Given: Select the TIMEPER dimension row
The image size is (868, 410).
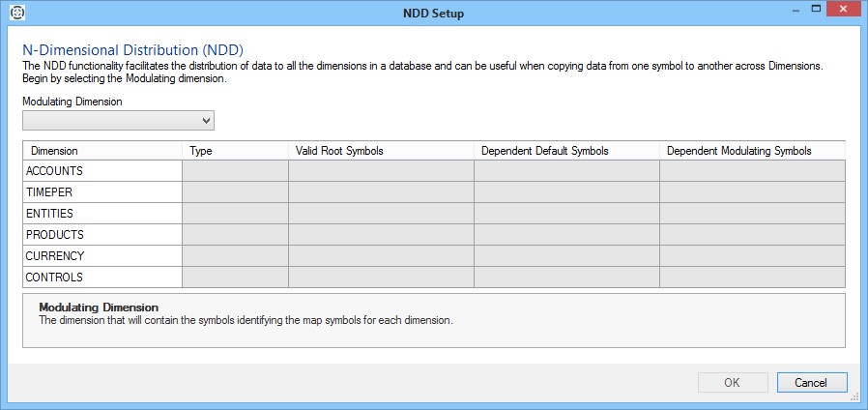Looking at the screenshot, I should (101, 192).
